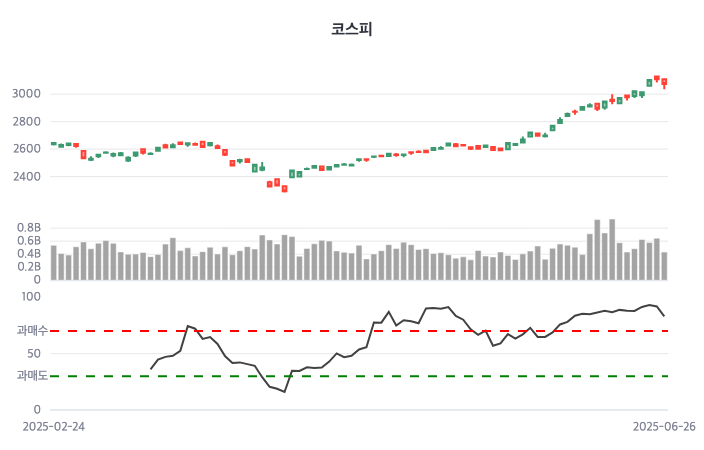Select the 0 label on the RSI axis
This screenshot has width=704, height=450.
36,409
